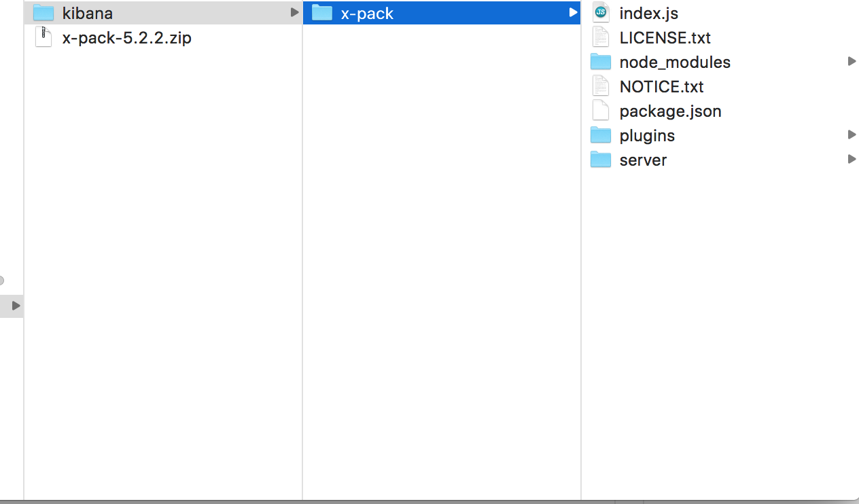The width and height of the screenshot is (859, 504).
Task: Select the folder name 'node_modules'
Action: pyautogui.click(x=675, y=62)
